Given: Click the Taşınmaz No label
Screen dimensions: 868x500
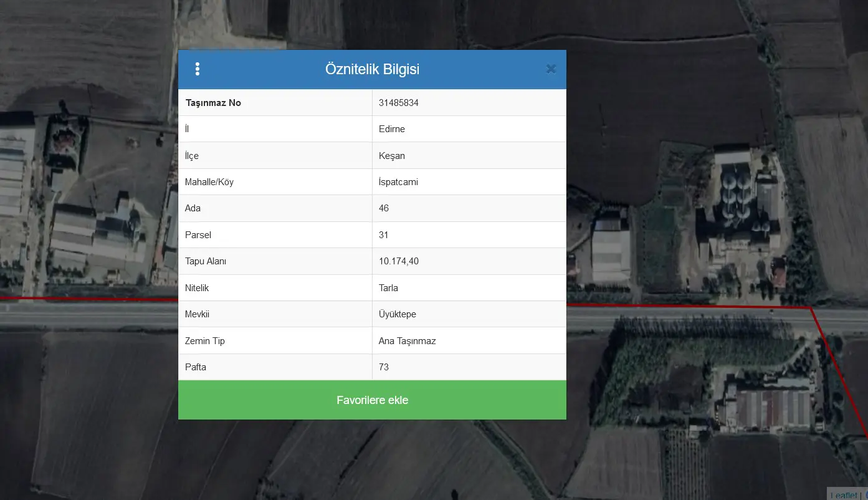Looking at the screenshot, I should point(213,103).
